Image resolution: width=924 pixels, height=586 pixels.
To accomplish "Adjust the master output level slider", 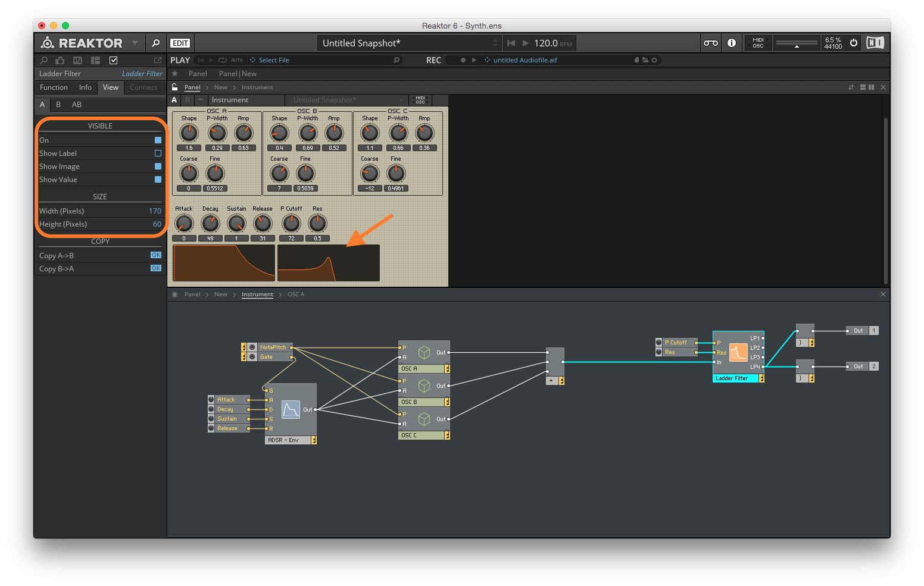I will [797, 43].
